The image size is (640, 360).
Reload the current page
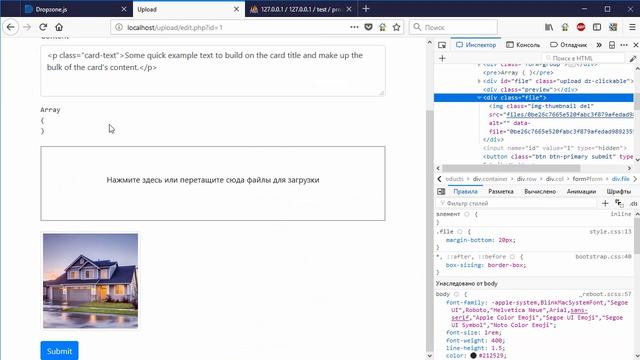pos(43,27)
